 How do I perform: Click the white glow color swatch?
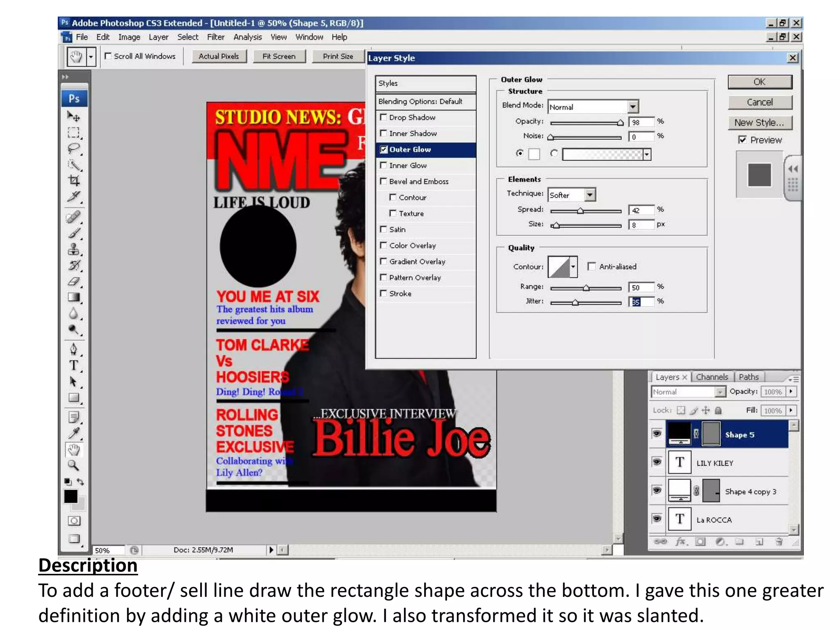coord(534,154)
